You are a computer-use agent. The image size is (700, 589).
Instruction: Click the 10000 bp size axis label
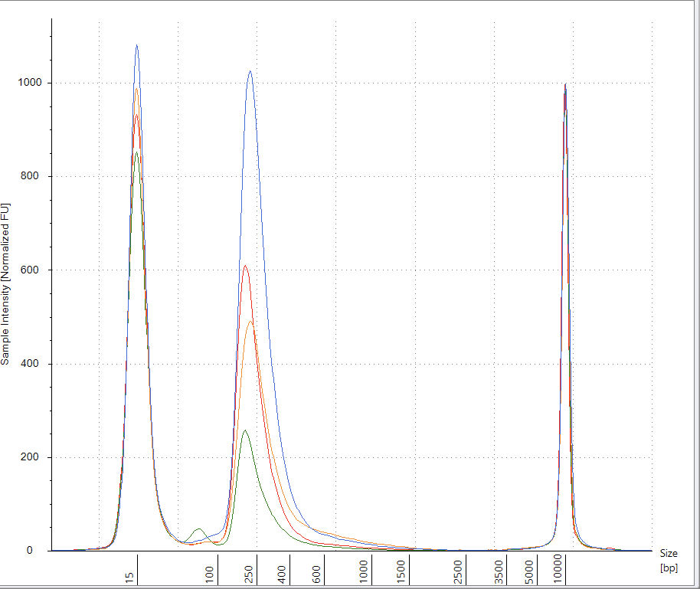click(x=557, y=569)
